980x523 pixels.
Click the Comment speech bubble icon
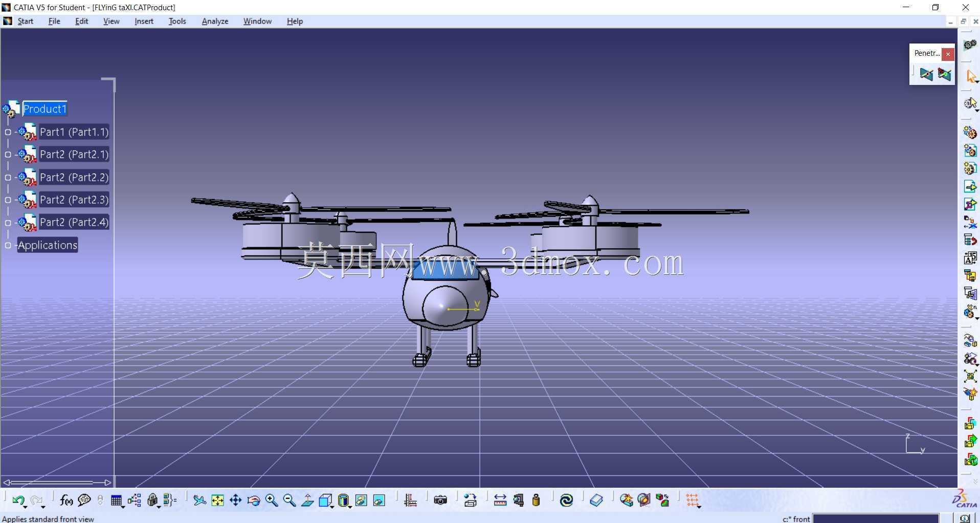point(84,500)
